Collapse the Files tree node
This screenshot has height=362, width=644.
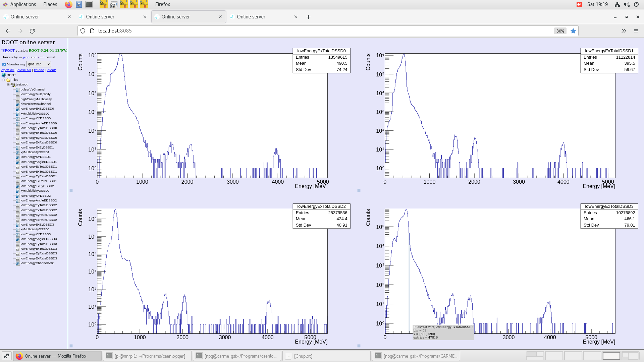click(x=3, y=80)
